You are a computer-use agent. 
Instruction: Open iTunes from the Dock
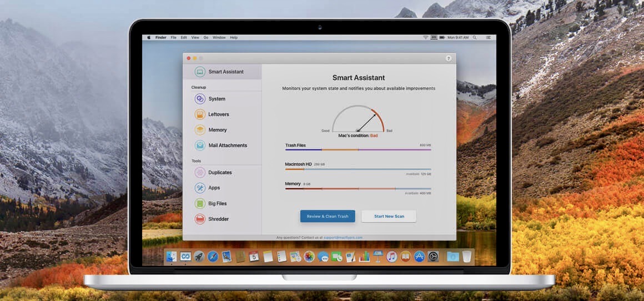click(x=391, y=257)
